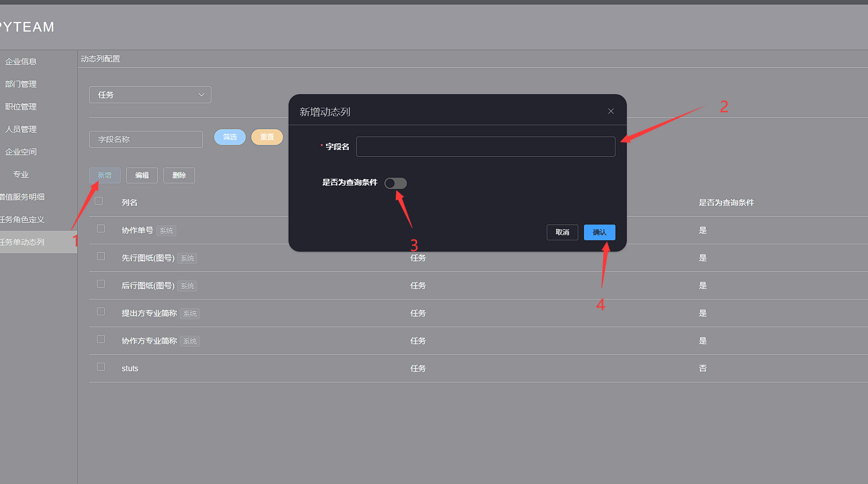The height and width of the screenshot is (484, 868).
Task: Click the 是否为查询条件 column header
Action: coord(727,203)
